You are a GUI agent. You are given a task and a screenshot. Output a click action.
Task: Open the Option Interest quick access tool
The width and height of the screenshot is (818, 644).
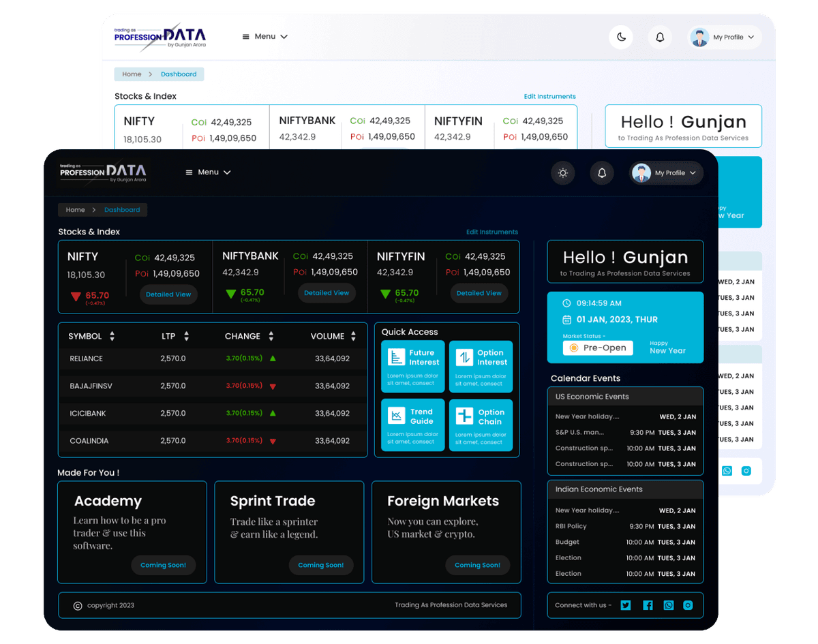coord(481,366)
